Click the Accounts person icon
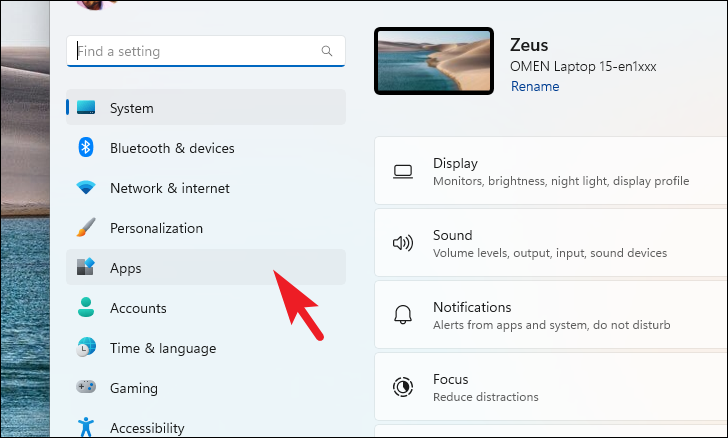The image size is (728, 438). pyautogui.click(x=86, y=307)
